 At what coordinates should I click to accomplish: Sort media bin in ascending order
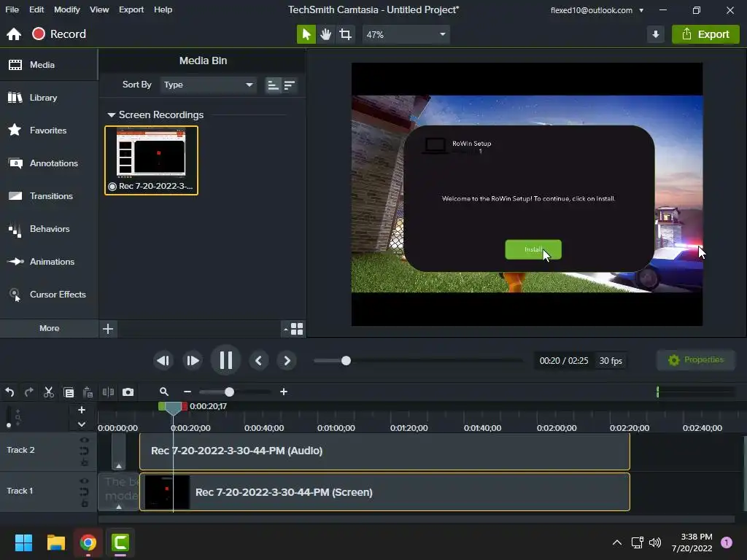pyautogui.click(x=273, y=85)
